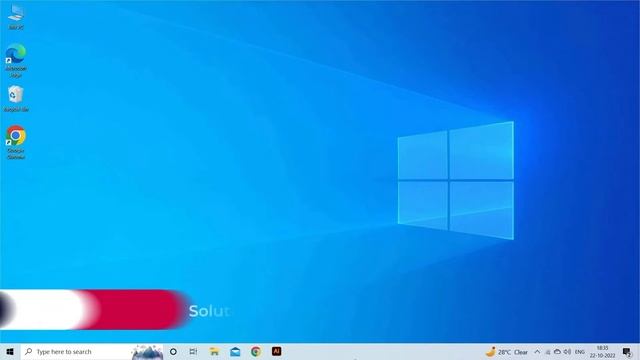Open the Mail app from the taskbar
This screenshot has height=360, width=640.
235,351
